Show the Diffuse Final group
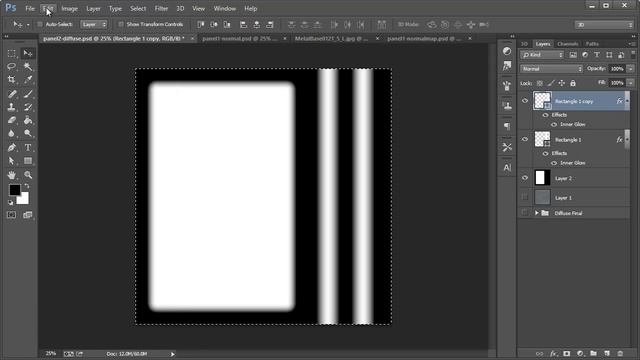Image resolution: width=640 pixels, height=360 pixels. point(525,213)
